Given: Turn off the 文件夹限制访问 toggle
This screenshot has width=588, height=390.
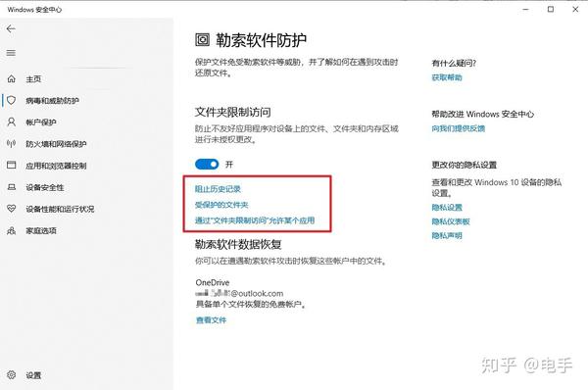Looking at the screenshot, I should click(207, 165).
